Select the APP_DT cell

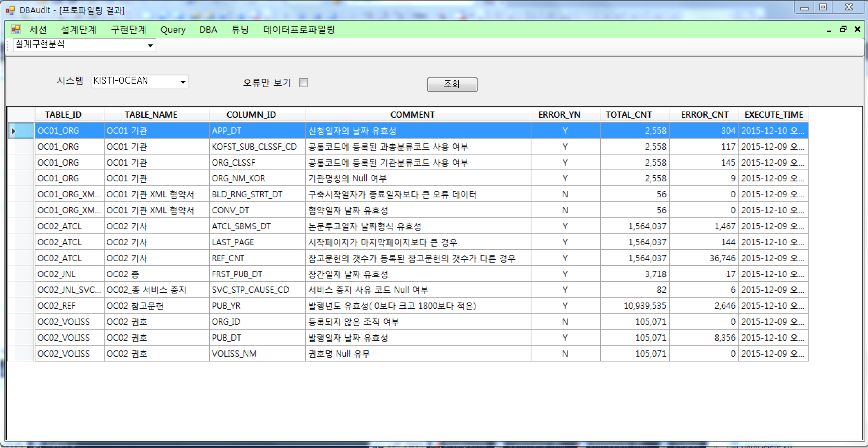pyautogui.click(x=257, y=131)
